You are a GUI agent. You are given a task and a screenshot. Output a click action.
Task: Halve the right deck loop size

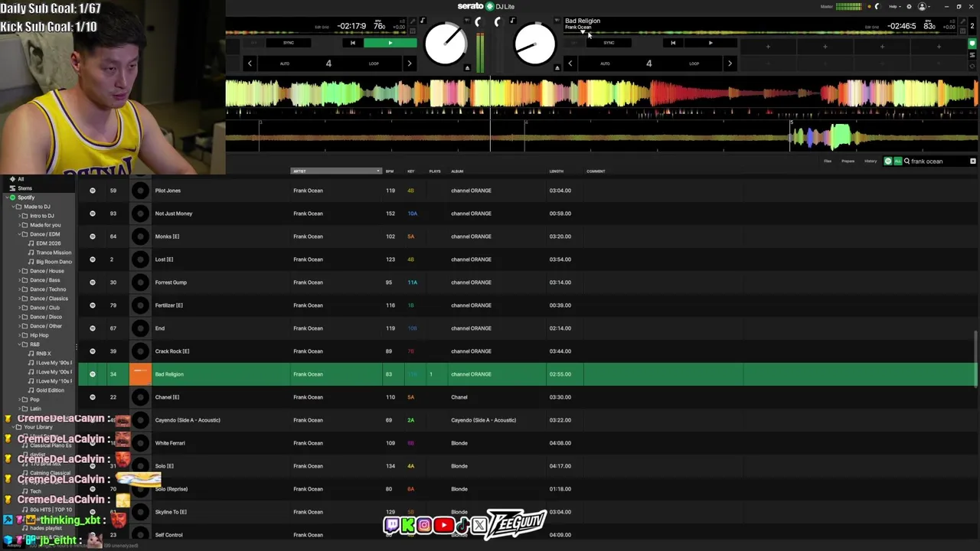[x=570, y=64]
